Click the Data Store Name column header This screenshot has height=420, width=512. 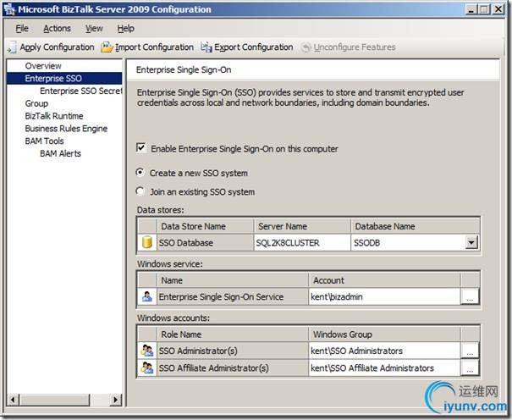point(205,226)
